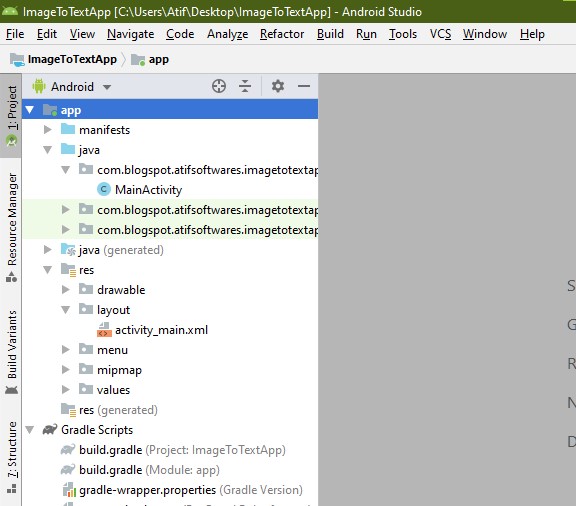Collapse the layout folder arrow
The image size is (576, 506).
[66, 310]
